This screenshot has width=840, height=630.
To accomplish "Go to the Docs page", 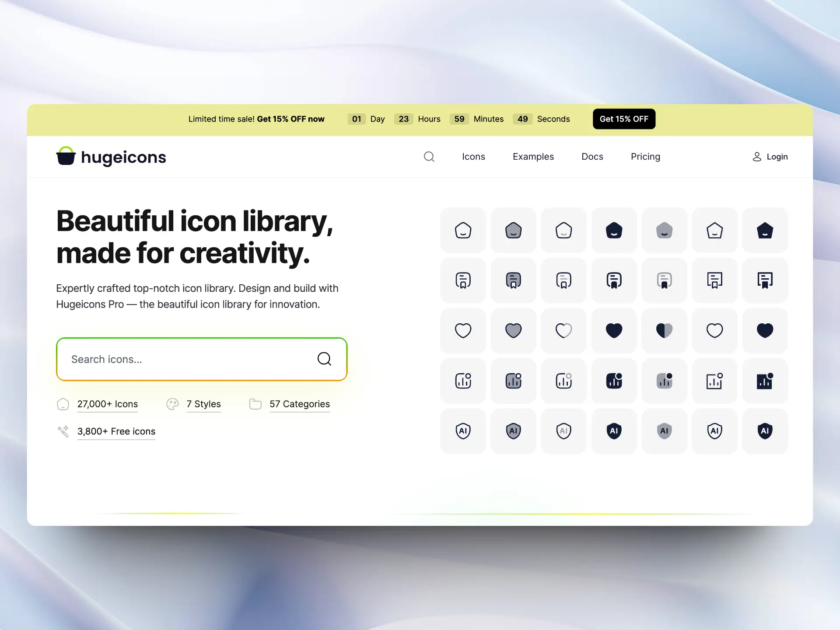I will (x=592, y=157).
